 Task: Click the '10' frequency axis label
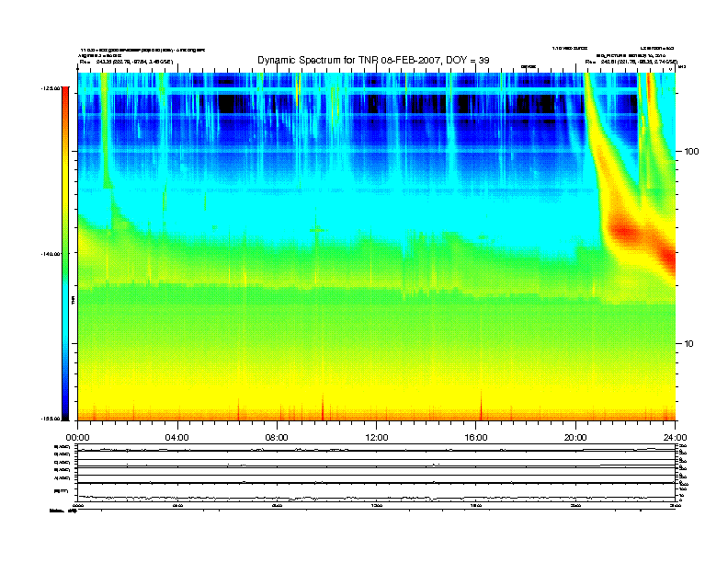tap(689, 344)
